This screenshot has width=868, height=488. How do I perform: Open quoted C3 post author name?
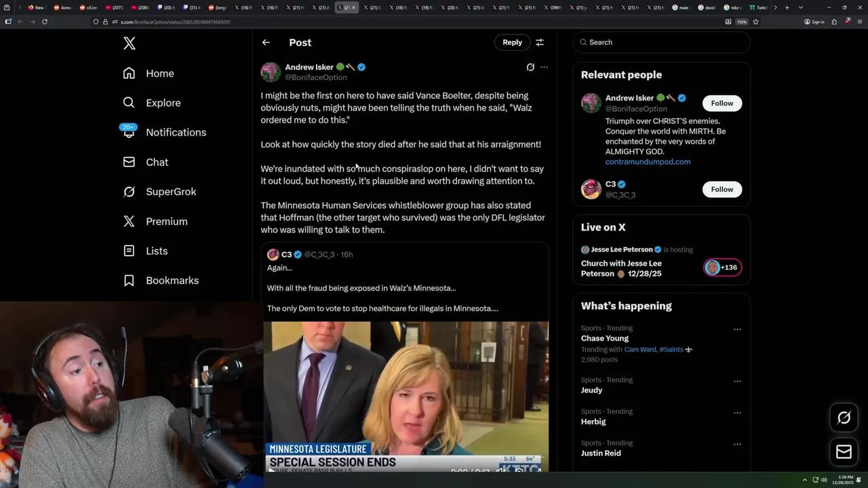click(x=286, y=254)
